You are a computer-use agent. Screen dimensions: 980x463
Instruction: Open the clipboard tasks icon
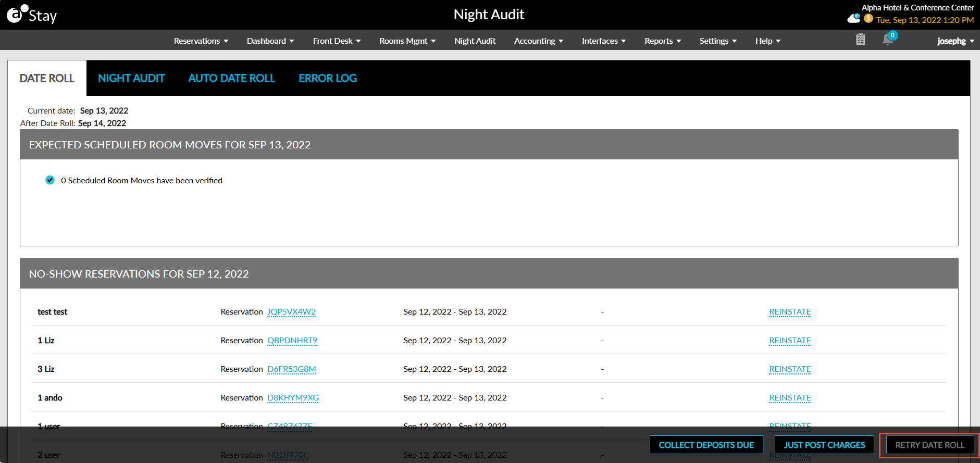(861, 40)
